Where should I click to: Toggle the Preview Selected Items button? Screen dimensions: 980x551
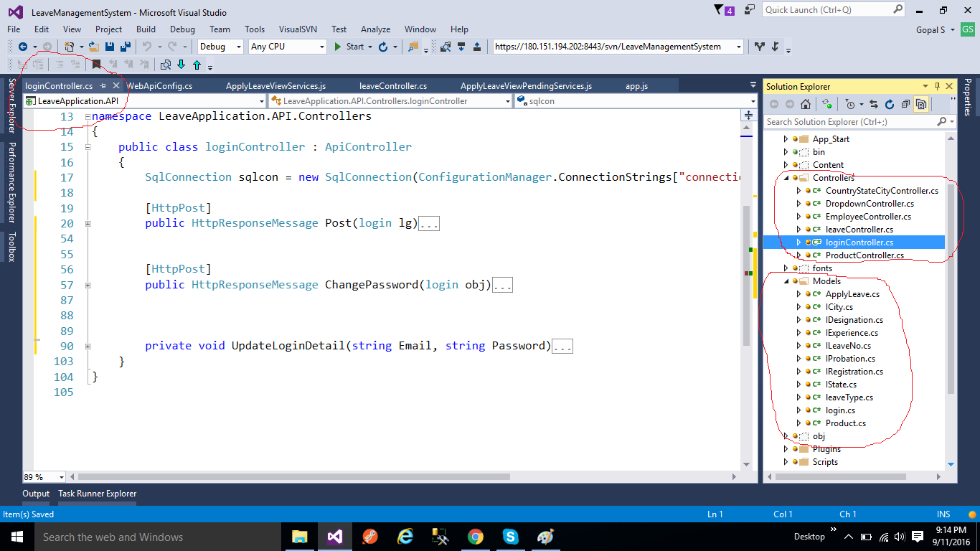point(922,105)
